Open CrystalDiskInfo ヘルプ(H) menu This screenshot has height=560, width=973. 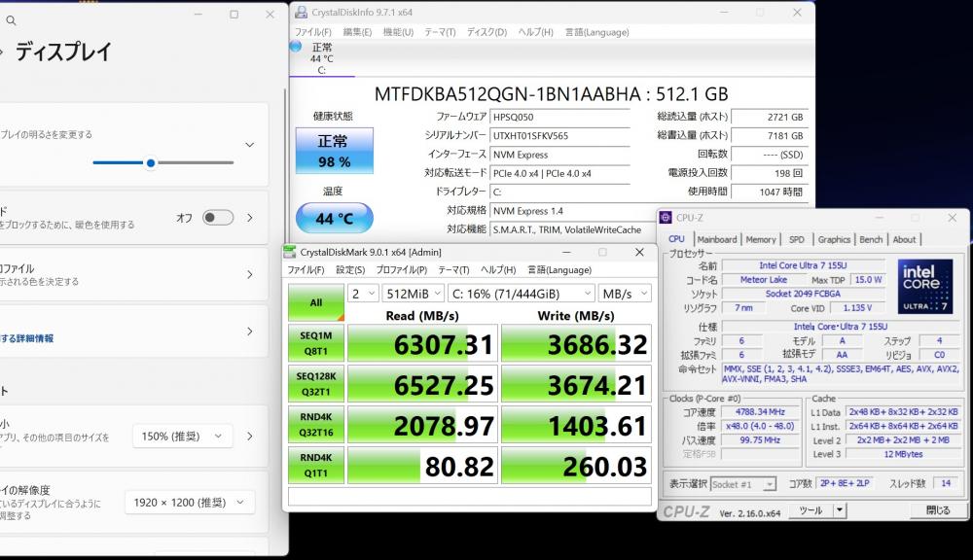click(x=535, y=32)
